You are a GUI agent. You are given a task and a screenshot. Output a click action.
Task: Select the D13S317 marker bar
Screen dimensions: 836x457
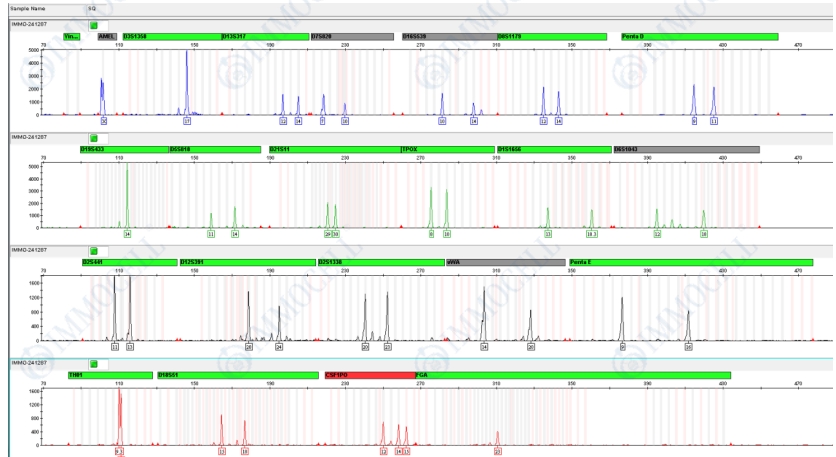coord(264,37)
